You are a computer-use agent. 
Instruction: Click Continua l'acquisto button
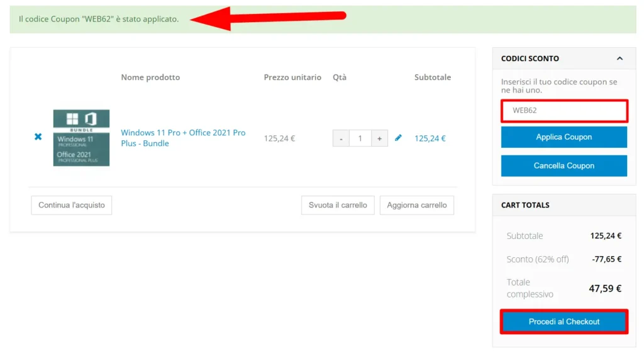tap(72, 205)
